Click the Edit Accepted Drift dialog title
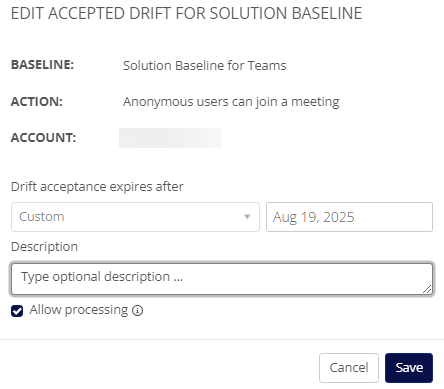The width and height of the screenshot is (444, 389). (x=186, y=13)
